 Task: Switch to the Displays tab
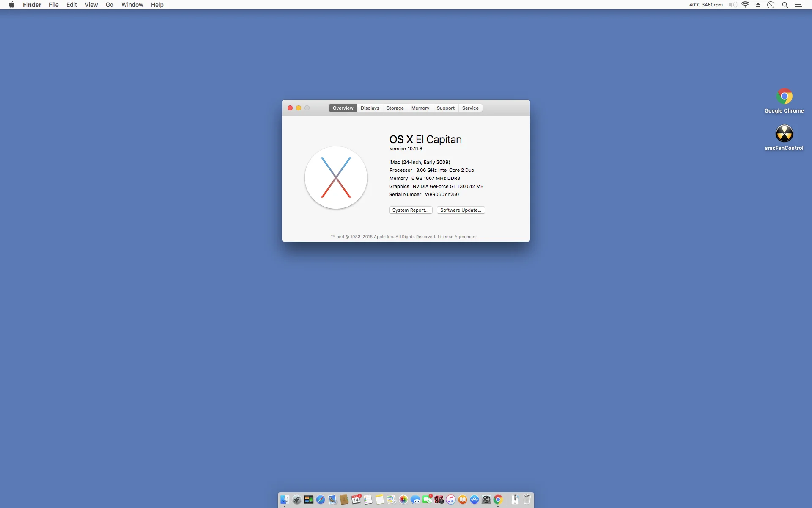point(370,108)
